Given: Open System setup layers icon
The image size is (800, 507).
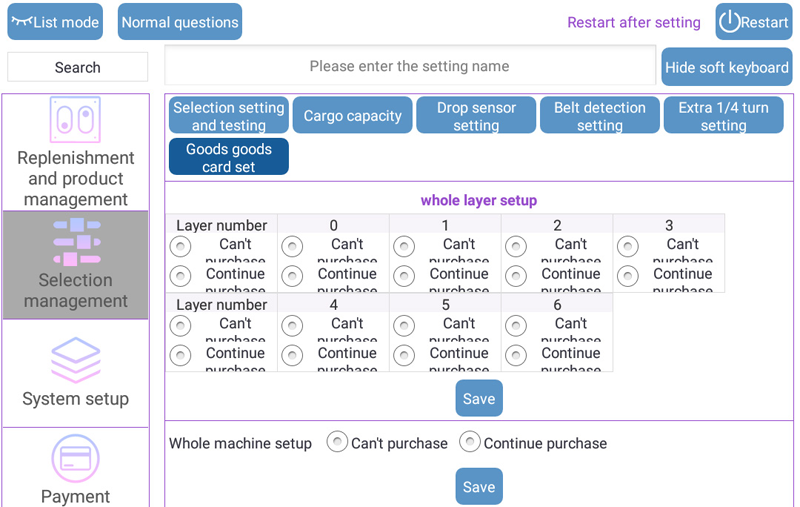Looking at the screenshot, I should coord(76,360).
